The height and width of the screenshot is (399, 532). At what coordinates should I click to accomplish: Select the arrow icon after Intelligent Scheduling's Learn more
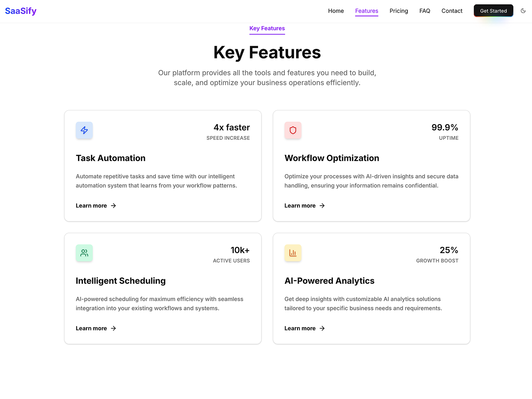113,328
